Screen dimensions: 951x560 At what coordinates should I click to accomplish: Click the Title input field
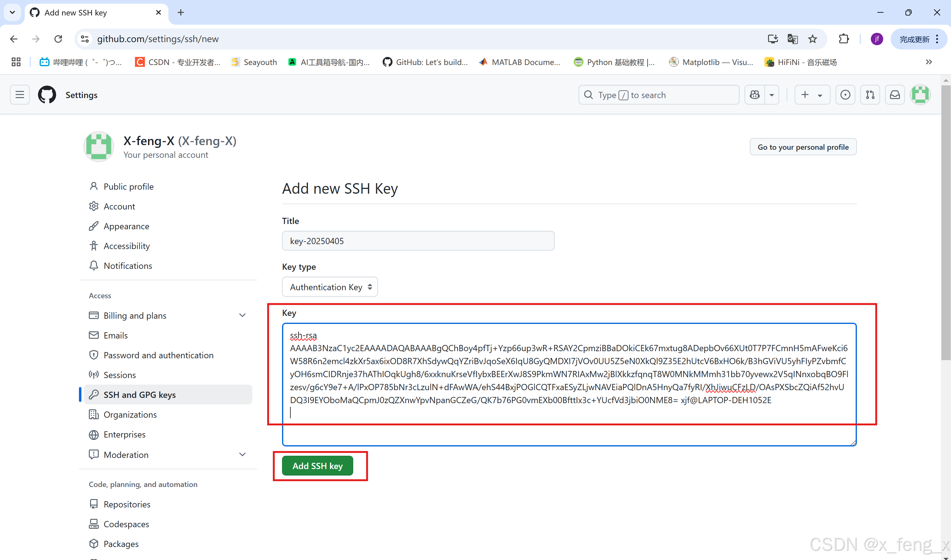(x=418, y=241)
